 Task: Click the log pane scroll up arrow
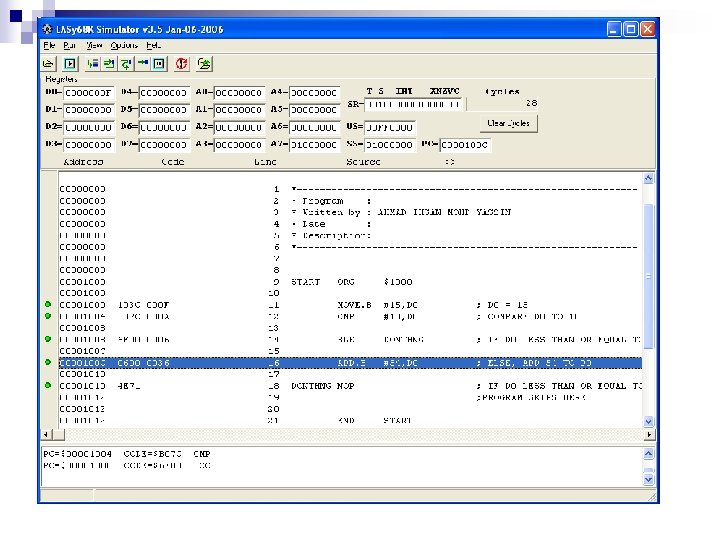click(x=648, y=454)
